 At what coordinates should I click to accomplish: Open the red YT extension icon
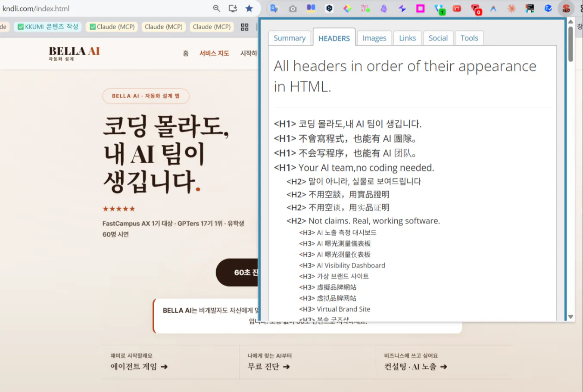tap(457, 9)
